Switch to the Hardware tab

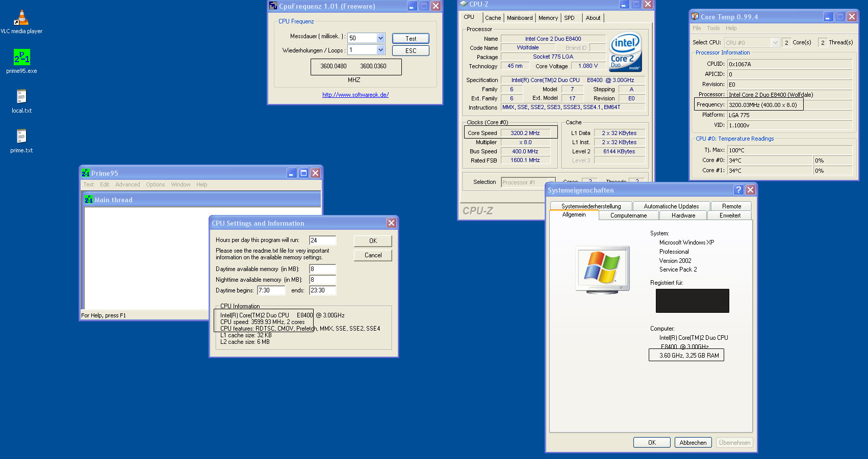683,215
